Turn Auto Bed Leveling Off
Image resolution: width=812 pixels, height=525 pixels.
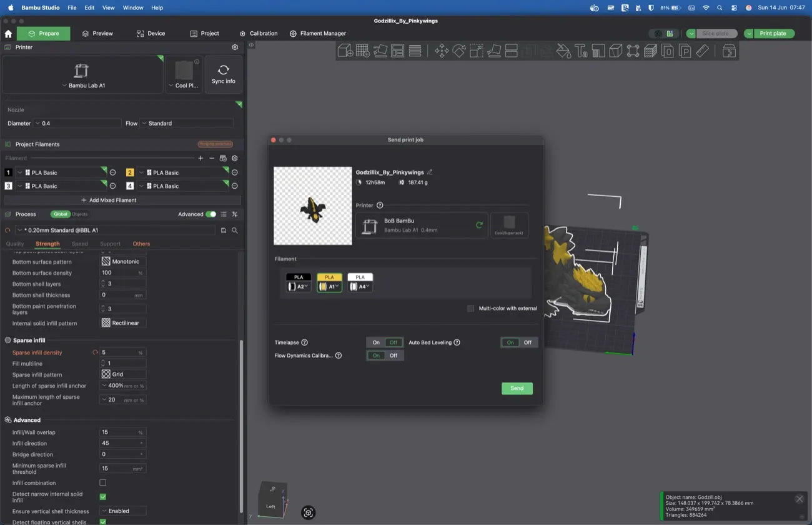coord(528,342)
